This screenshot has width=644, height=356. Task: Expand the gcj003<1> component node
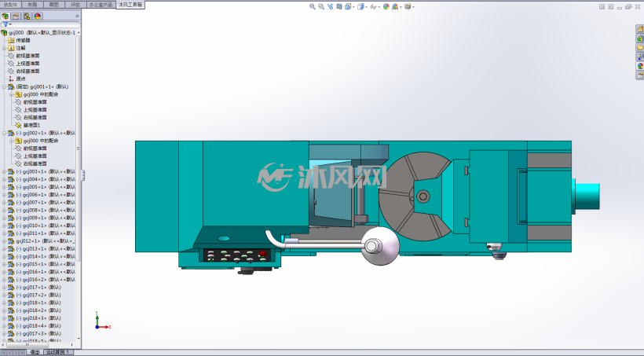(x=4, y=172)
